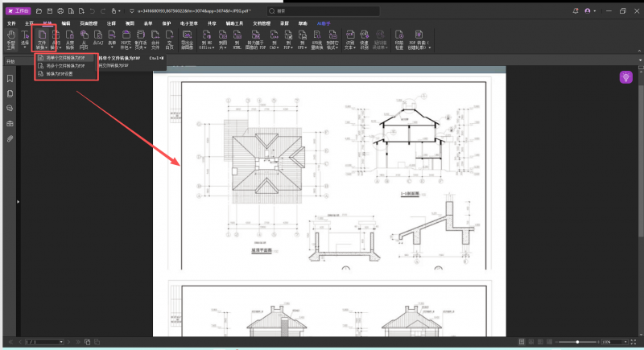Choose 'Convert multiple files to PDF' menu entry
644x350 pixels.
click(66, 66)
